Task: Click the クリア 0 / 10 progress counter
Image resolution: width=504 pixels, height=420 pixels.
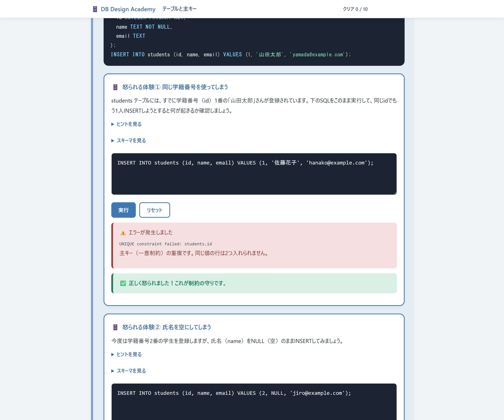Action: [x=355, y=9]
